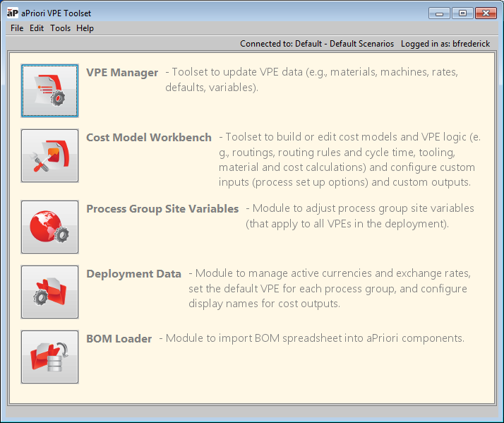Click the "BOM Loader" heading text
The height and width of the screenshot is (423, 504).
[119, 338]
